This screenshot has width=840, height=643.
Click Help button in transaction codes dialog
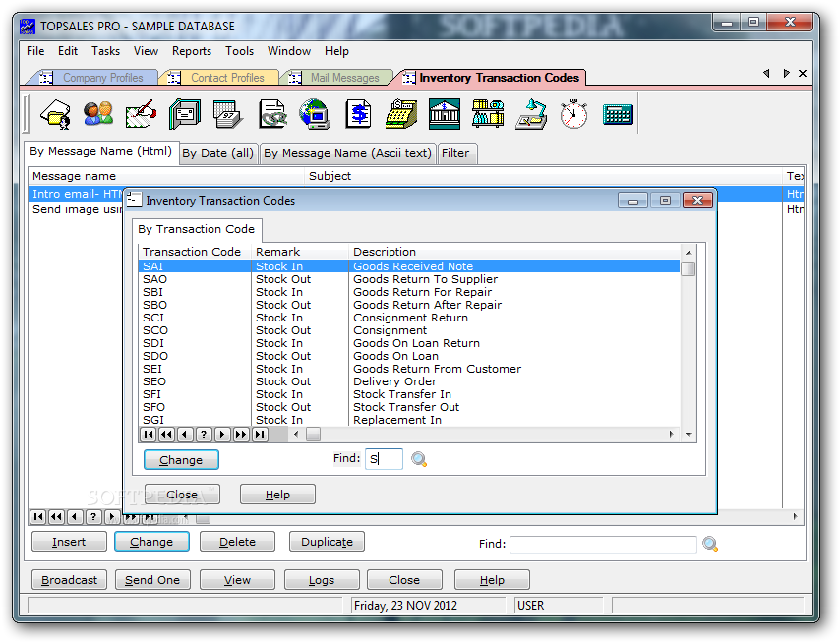277,495
